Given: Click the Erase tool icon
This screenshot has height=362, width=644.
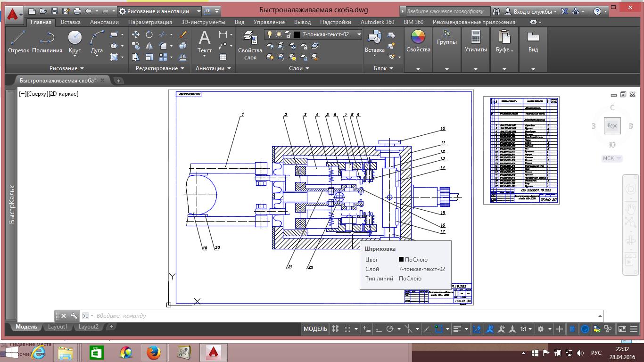Looking at the screenshot, I should (x=182, y=34).
